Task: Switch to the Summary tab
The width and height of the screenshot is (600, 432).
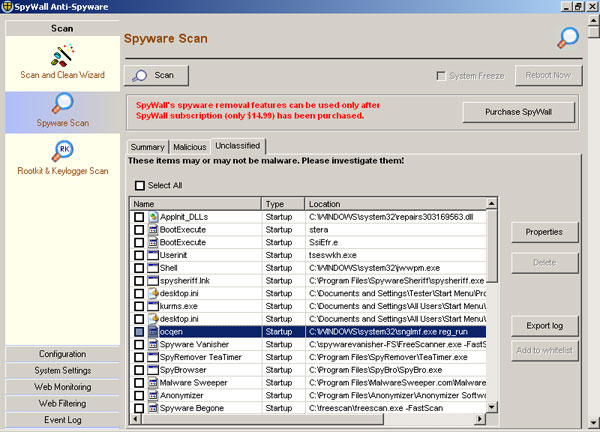Action: (147, 147)
